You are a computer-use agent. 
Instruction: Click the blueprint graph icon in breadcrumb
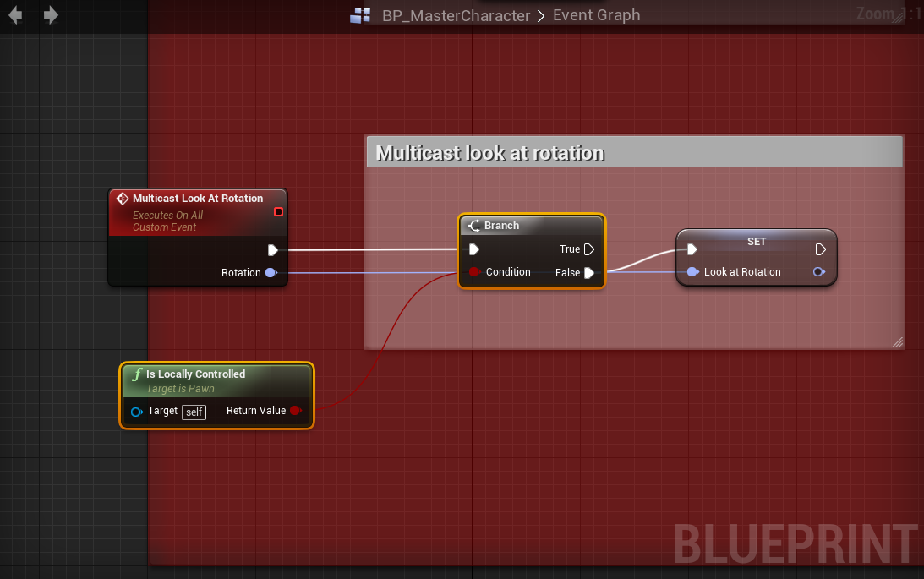point(360,15)
